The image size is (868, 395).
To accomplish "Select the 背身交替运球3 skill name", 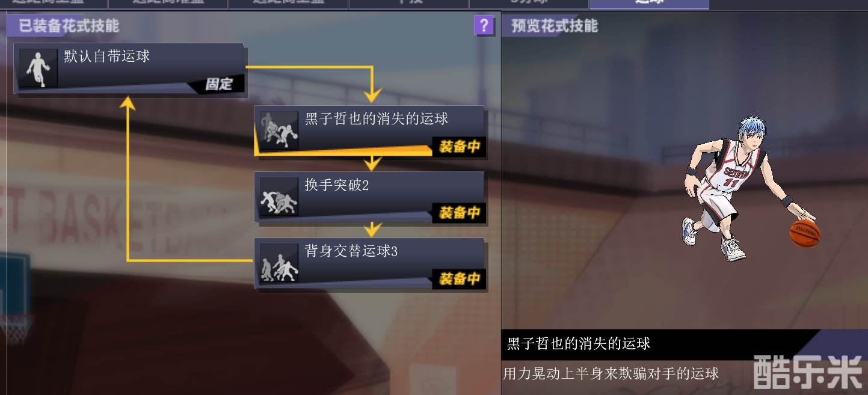I will (x=351, y=251).
